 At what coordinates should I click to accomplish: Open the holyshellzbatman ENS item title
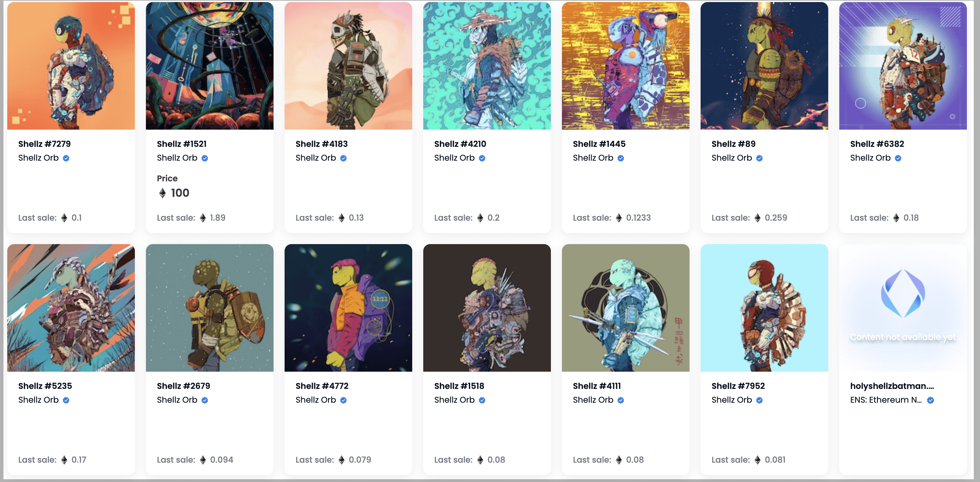[x=892, y=386]
